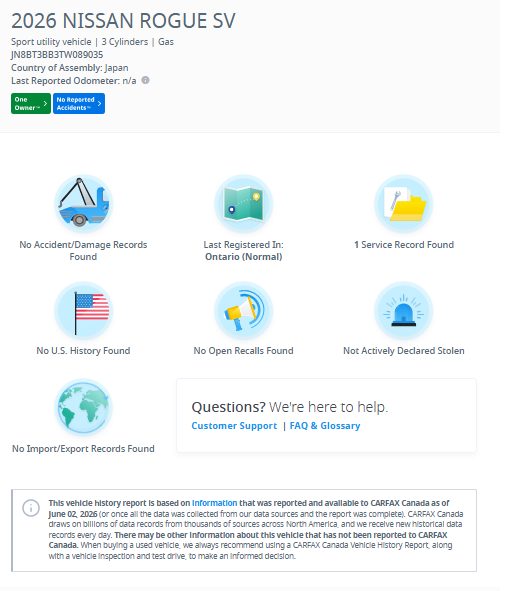
Task: Click the megaphone open recalls icon
Action: click(x=243, y=311)
